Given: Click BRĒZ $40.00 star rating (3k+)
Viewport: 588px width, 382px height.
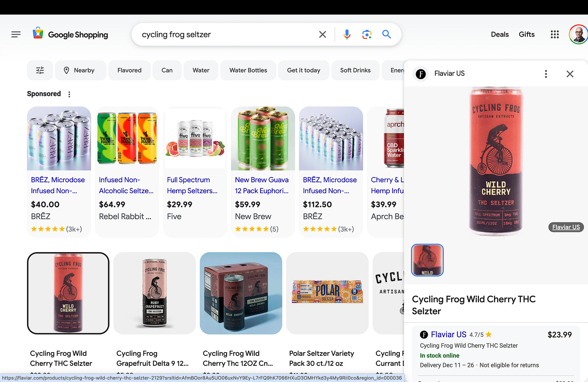Looking at the screenshot, I should 57,229.
